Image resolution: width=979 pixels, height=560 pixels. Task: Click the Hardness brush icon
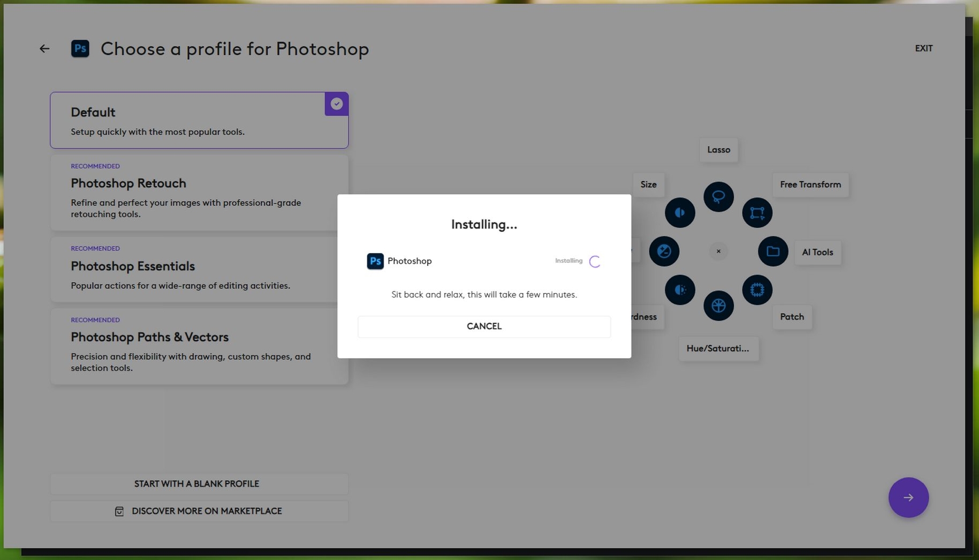[680, 290]
